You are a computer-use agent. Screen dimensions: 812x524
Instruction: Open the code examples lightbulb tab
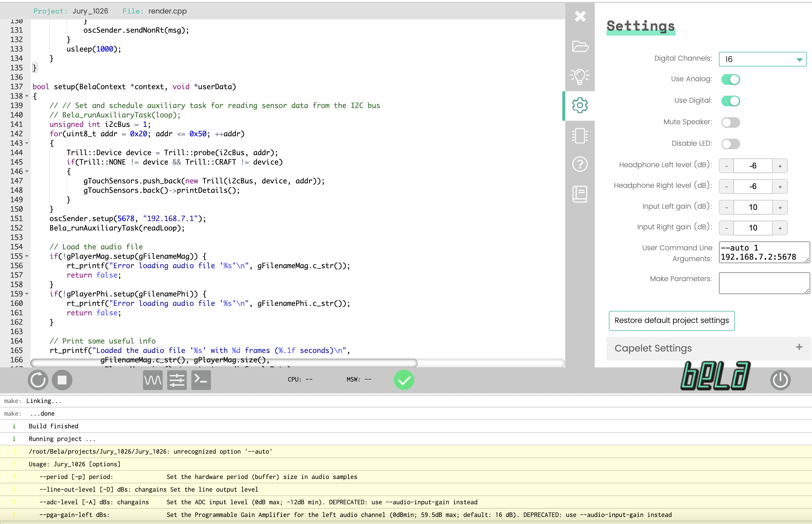click(580, 76)
